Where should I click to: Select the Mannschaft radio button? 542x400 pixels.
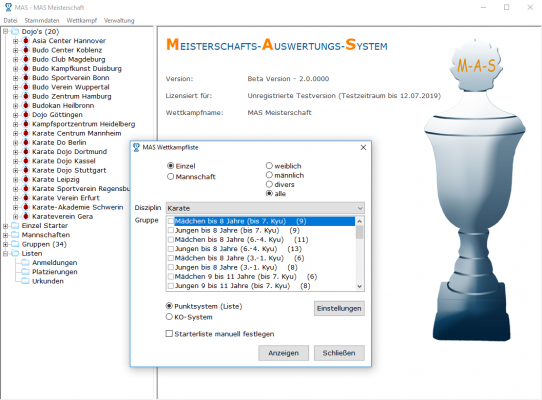(x=170, y=177)
